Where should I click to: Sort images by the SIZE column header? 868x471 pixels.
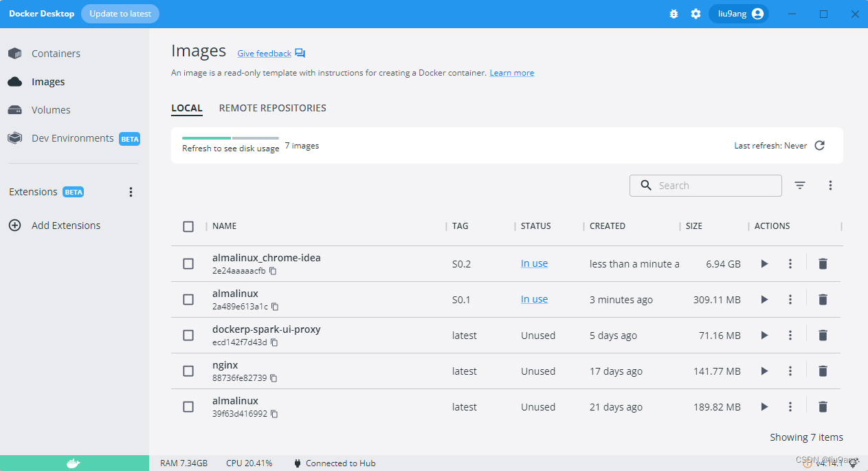click(x=694, y=226)
